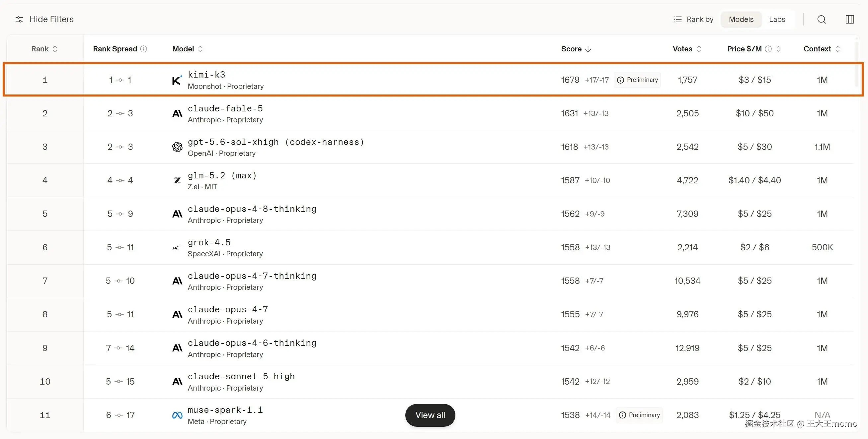Click the Anthropic logo for claude-opus-4-6-thinking
868x439 pixels.
177,348
